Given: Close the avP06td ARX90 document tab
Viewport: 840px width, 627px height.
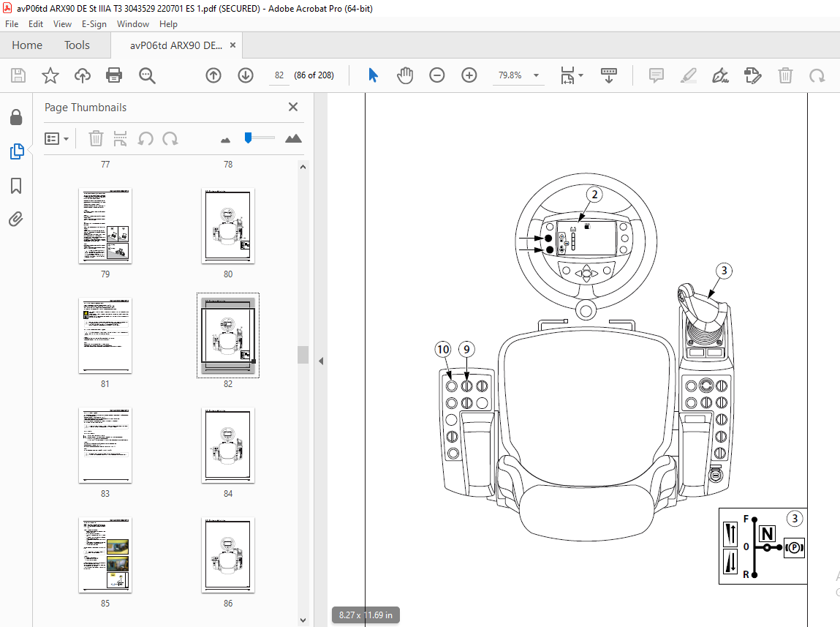Looking at the screenshot, I should pyautogui.click(x=233, y=45).
